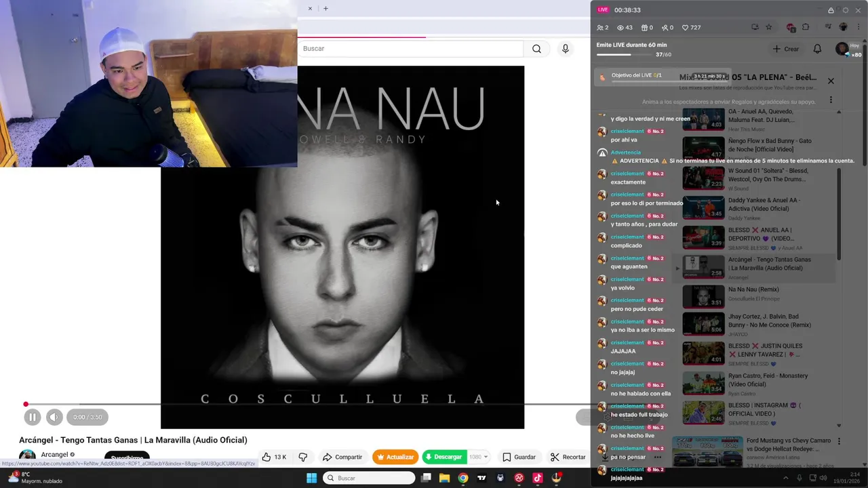Click the gifts icon showing 0
The width and height of the screenshot is (868, 488).
point(647,28)
